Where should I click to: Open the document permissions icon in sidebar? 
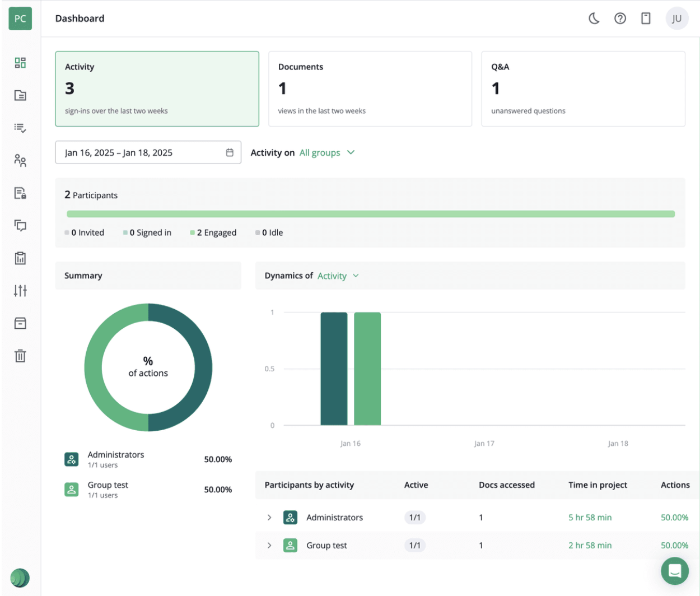(20, 193)
